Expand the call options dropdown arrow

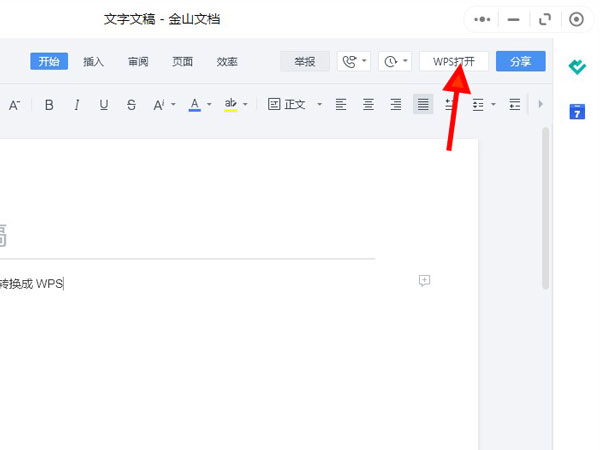click(364, 61)
